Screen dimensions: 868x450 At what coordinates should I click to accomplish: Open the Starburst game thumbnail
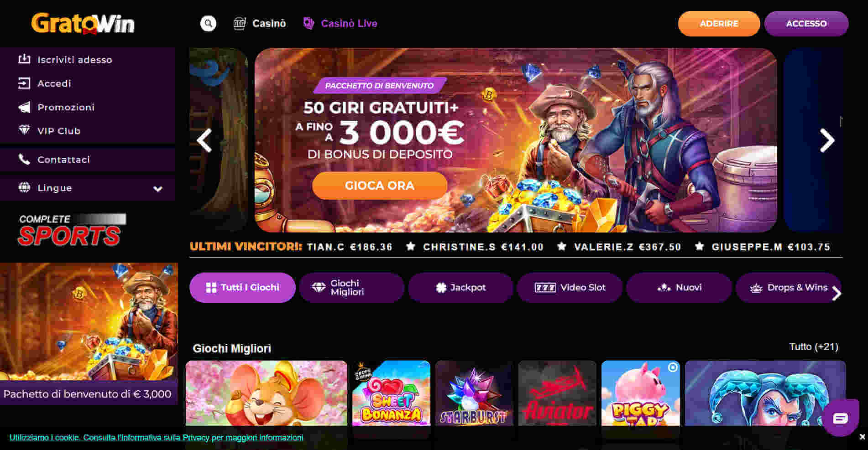(x=474, y=393)
